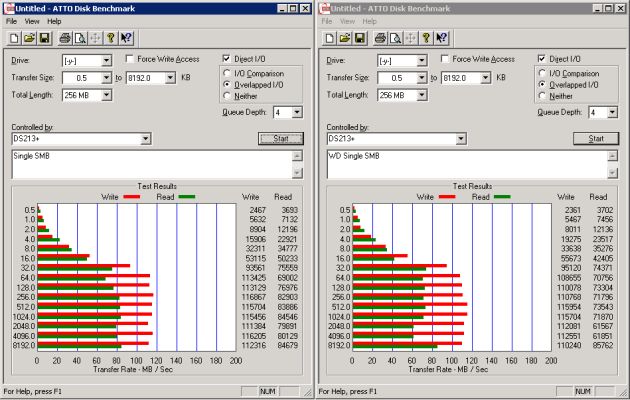This screenshot has height=400, width=630.
Task: Click the Save floppy icon in right window
Action: [x=360, y=38]
